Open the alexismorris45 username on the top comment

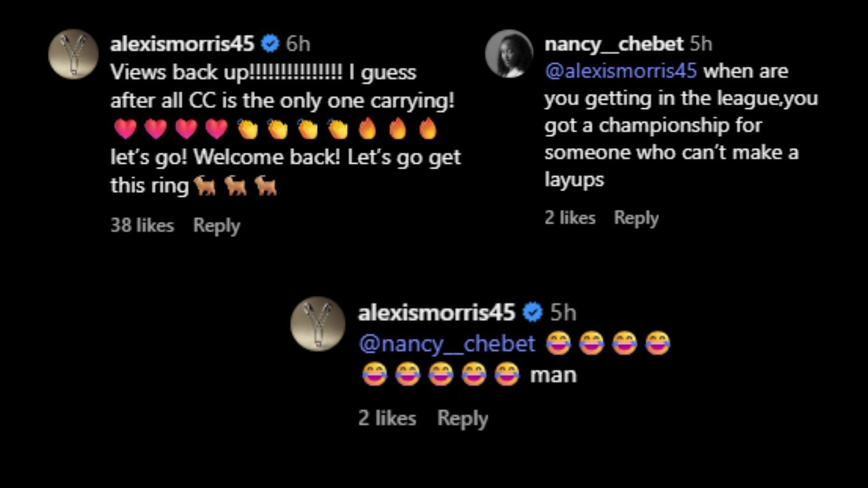click(182, 44)
